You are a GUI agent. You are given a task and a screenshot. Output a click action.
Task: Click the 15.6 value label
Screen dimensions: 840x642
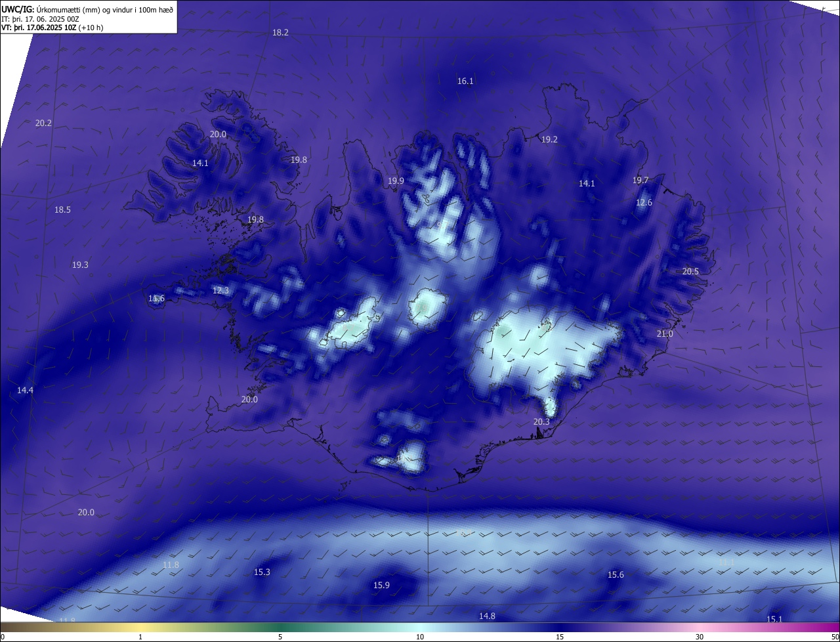616,574
